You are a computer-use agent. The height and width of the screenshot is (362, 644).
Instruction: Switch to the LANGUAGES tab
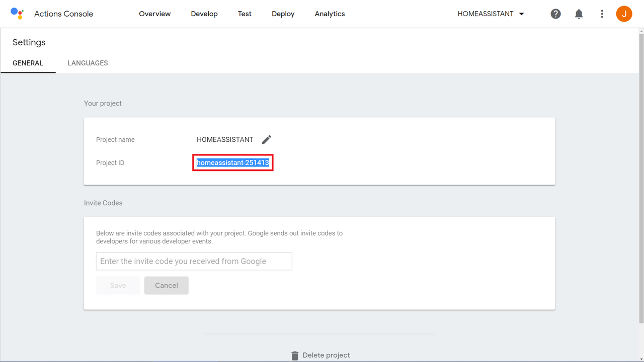point(88,63)
